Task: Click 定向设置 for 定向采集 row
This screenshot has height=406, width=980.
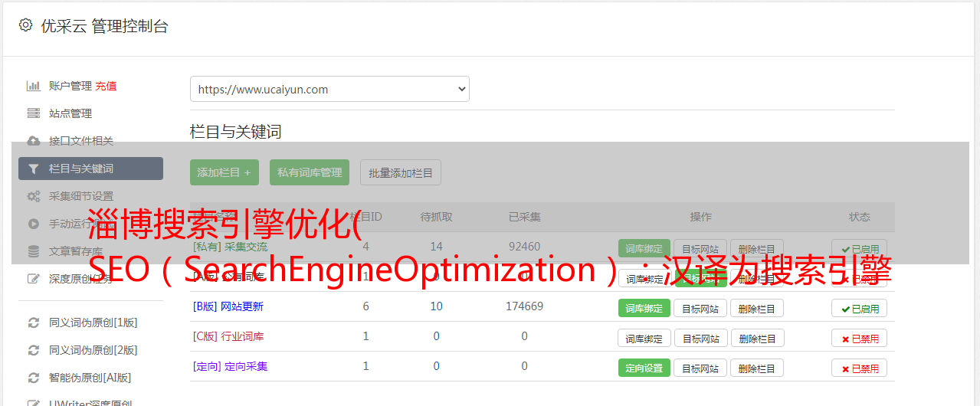Action: tap(644, 368)
